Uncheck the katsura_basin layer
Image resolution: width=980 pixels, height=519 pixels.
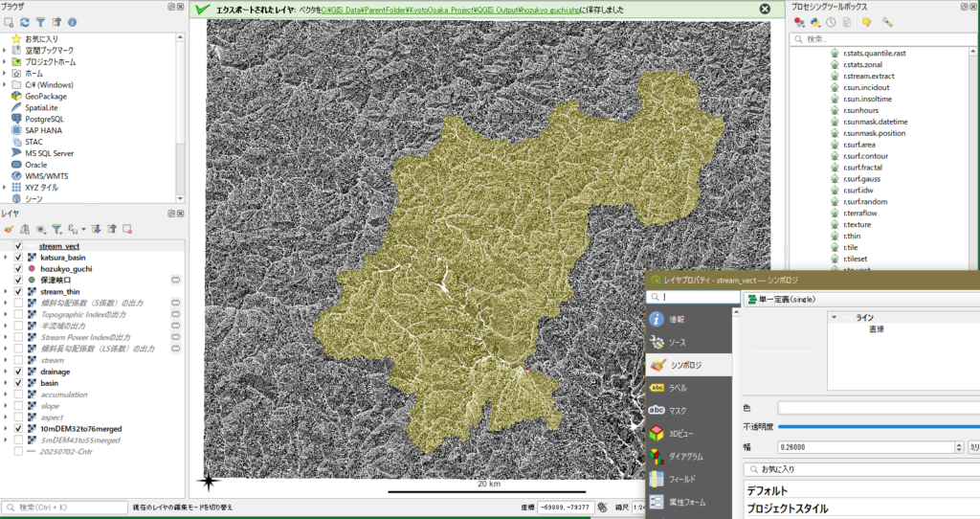18,258
